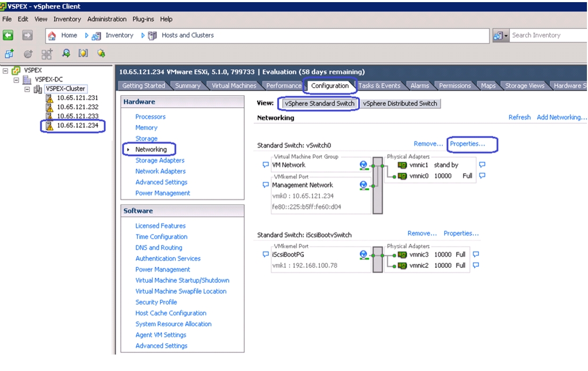
Task: Open the File menu
Action: tap(7, 19)
